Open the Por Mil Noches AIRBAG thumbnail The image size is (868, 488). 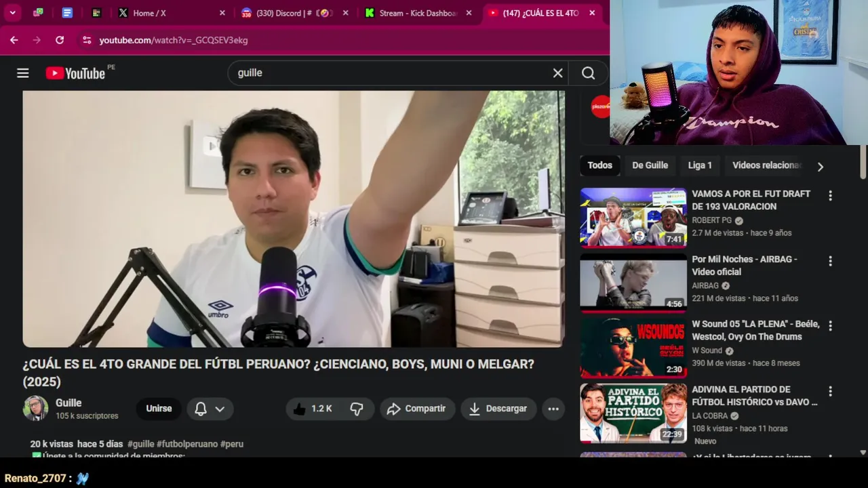click(633, 283)
